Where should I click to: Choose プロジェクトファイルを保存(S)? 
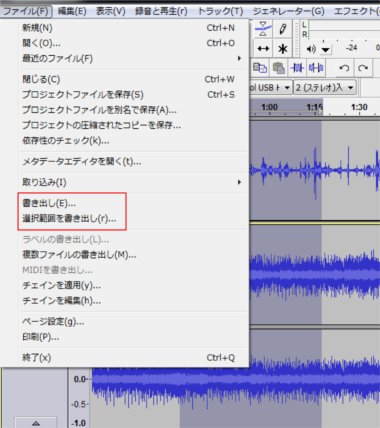click(x=133, y=95)
